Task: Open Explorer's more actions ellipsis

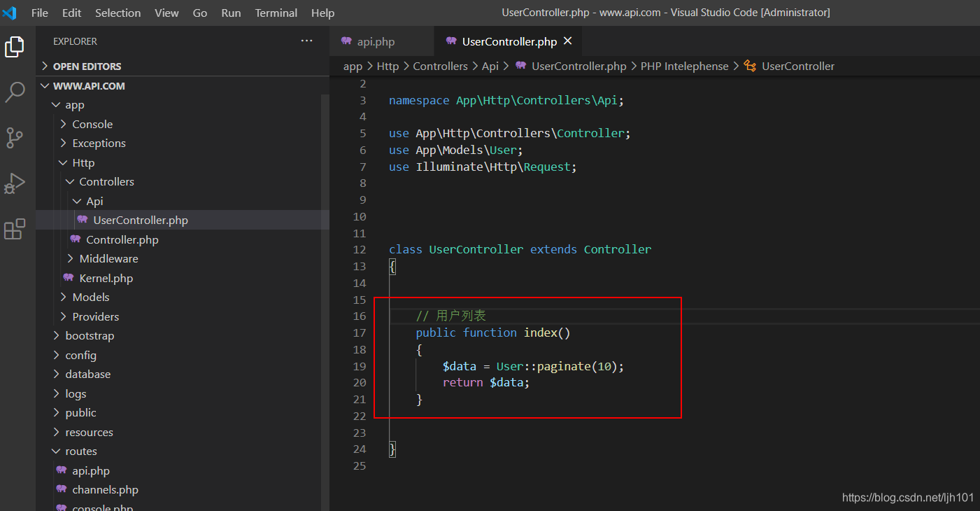Action: click(306, 41)
